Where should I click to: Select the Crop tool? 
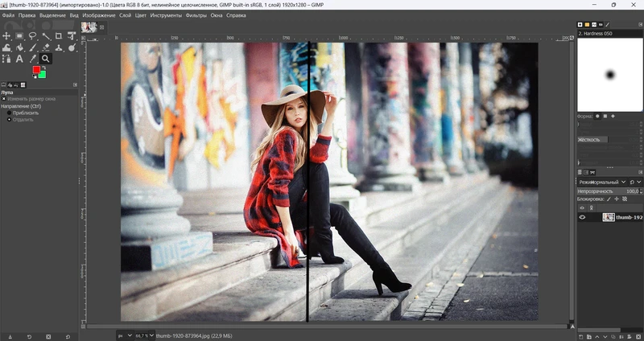pyautogui.click(x=59, y=36)
